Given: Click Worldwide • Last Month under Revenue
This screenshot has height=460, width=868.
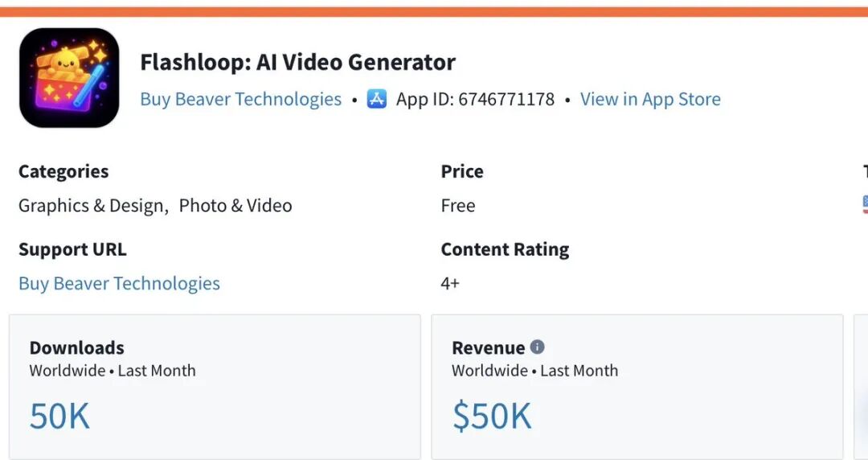Looking at the screenshot, I should click(534, 371).
